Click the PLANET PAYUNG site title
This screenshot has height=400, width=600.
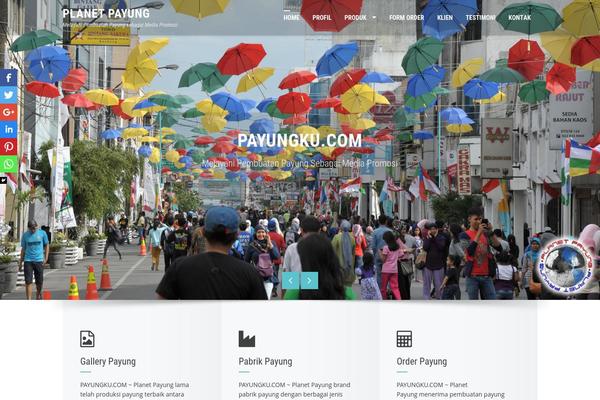coord(106,14)
